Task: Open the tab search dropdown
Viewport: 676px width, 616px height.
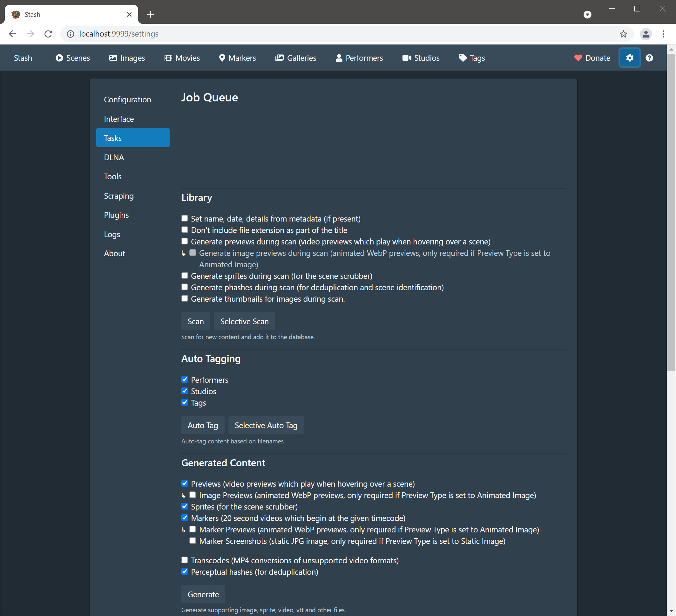Action: coord(587,14)
